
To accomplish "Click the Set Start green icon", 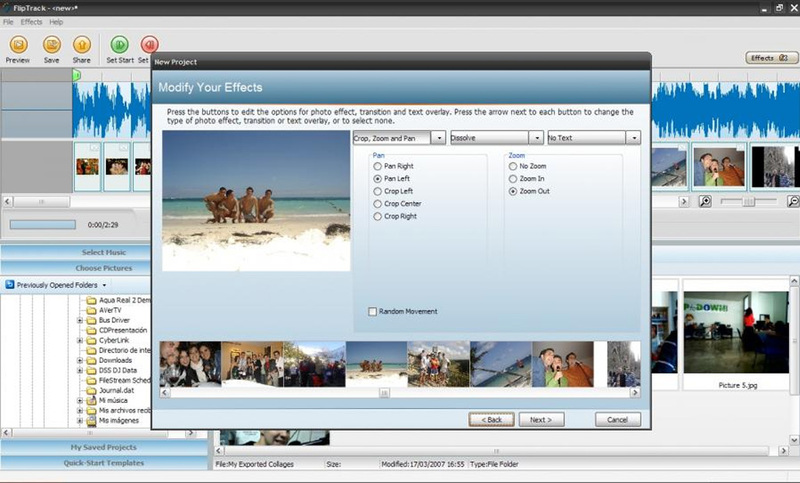I will 119,45.
